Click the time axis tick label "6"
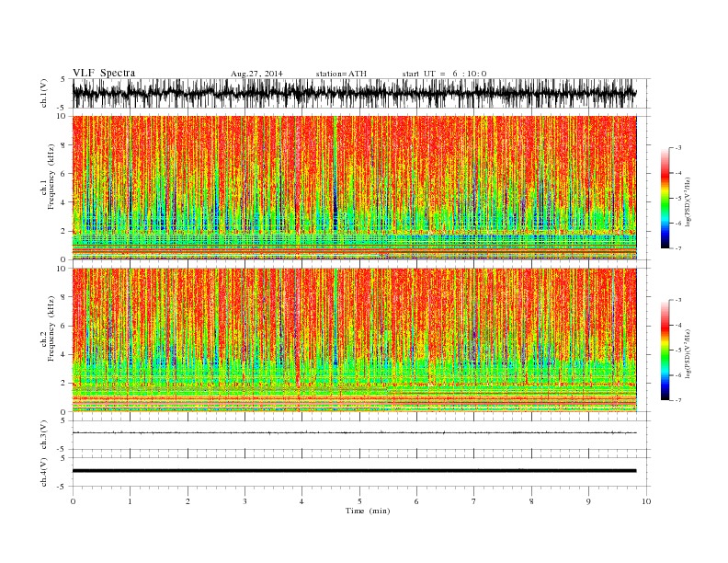The width and height of the screenshot is (728, 563). [x=416, y=501]
